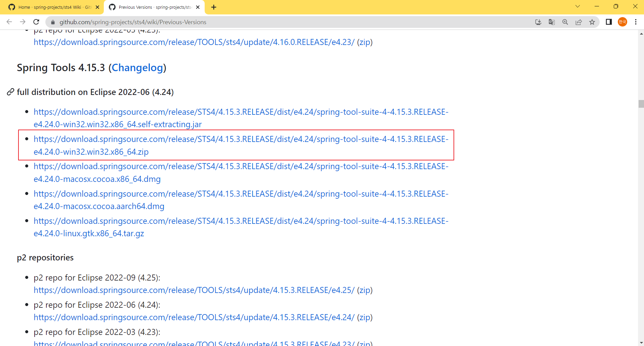Screen dimensions: 644x346
Task: Reload the current page
Action: point(36,22)
